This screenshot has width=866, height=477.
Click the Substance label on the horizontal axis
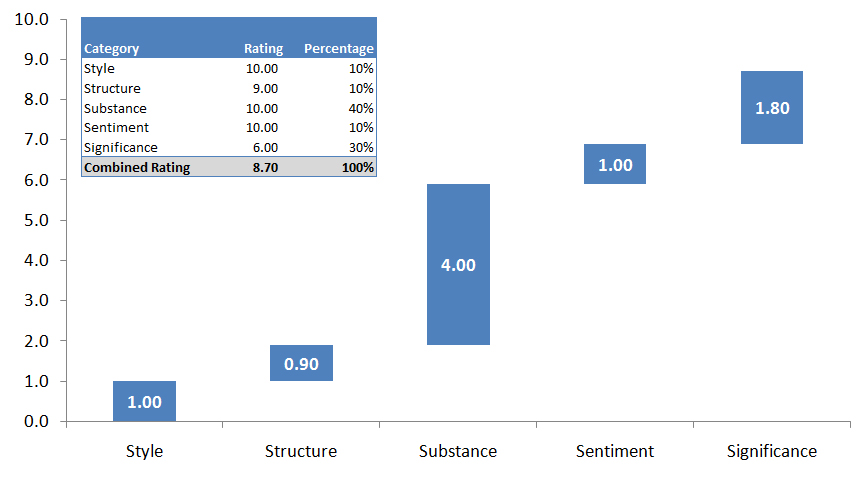pyautogui.click(x=458, y=451)
